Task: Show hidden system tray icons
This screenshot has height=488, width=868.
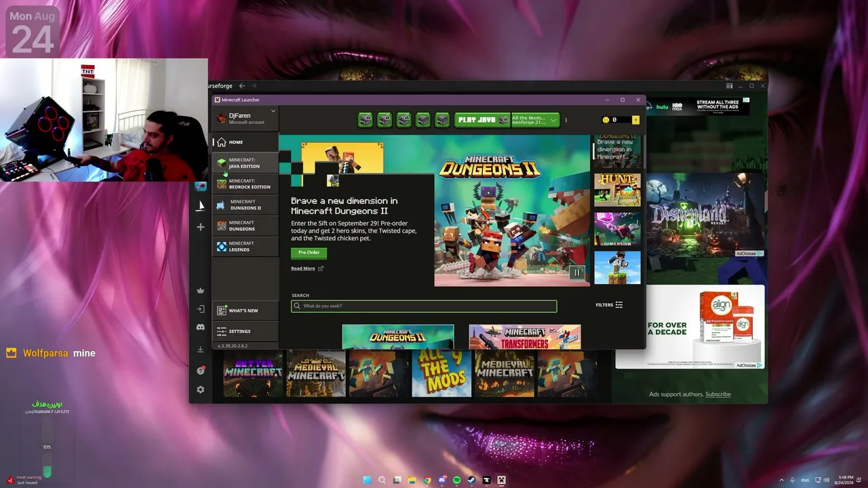Action: [x=781, y=480]
